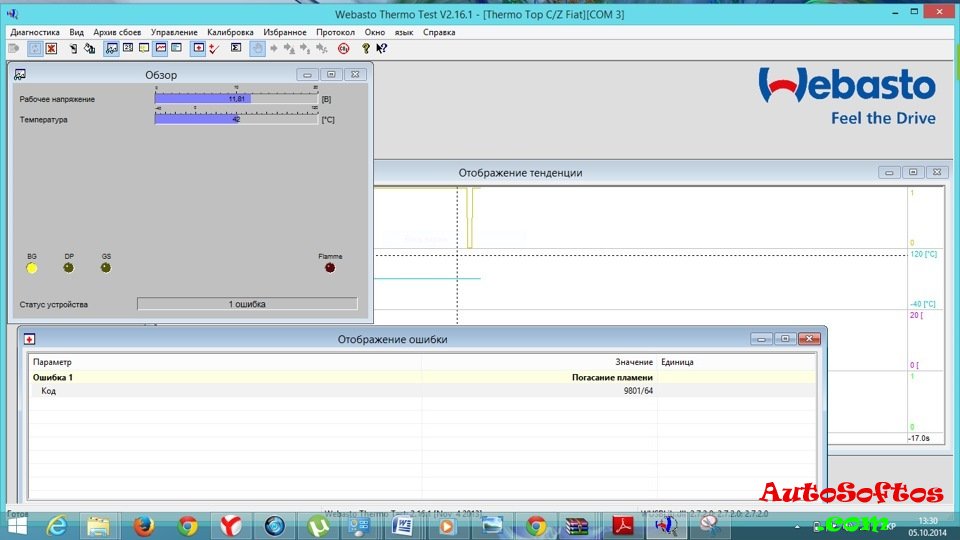Click the DP indicator light

pyautogui.click(x=69, y=268)
